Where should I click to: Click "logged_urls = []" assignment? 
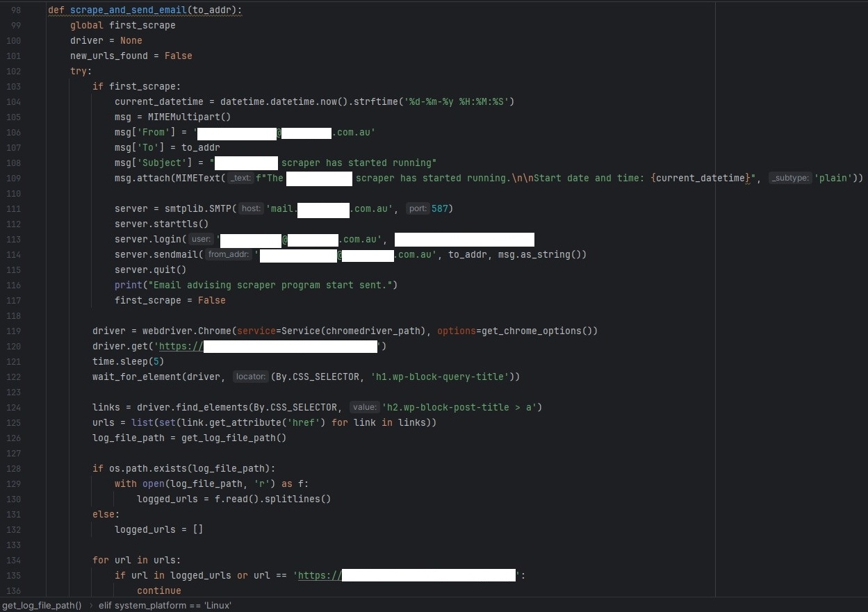pyautogui.click(x=158, y=529)
